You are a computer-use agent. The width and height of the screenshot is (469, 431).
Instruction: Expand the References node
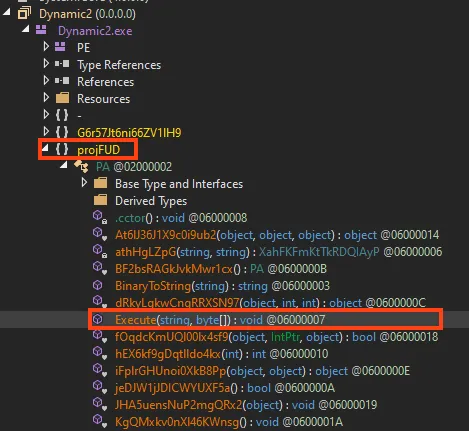click(46, 81)
